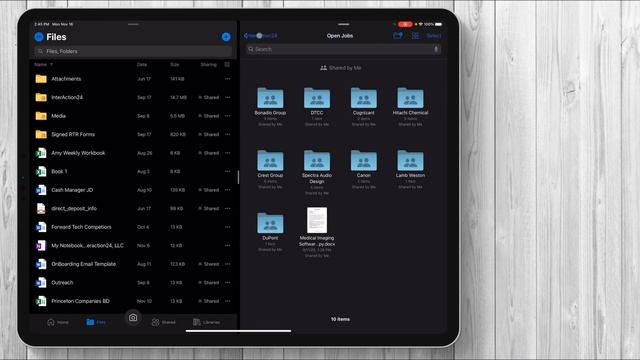
Task: Switch to the Shared tab
Action: tap(163, 322)
